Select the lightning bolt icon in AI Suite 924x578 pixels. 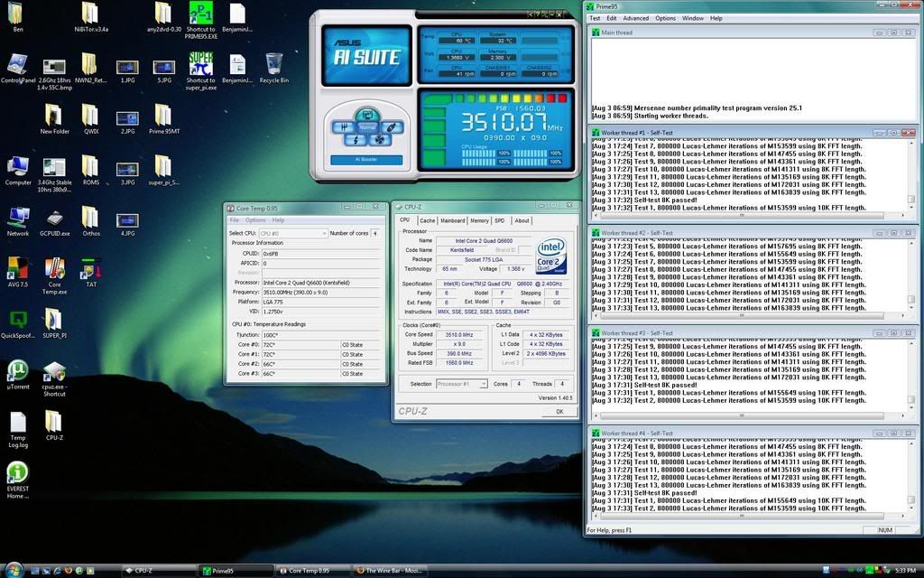(356, 140)
